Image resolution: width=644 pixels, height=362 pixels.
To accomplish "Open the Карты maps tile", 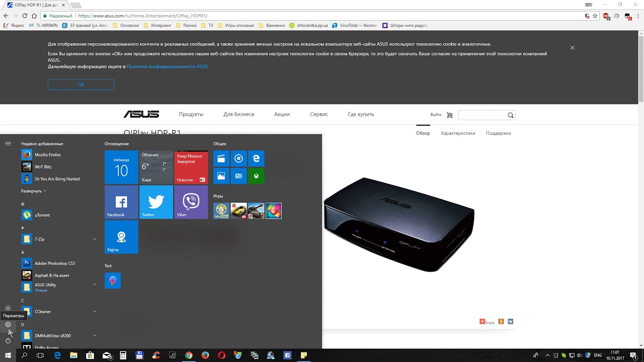I will pyautogui.click(x=121, y=237).
